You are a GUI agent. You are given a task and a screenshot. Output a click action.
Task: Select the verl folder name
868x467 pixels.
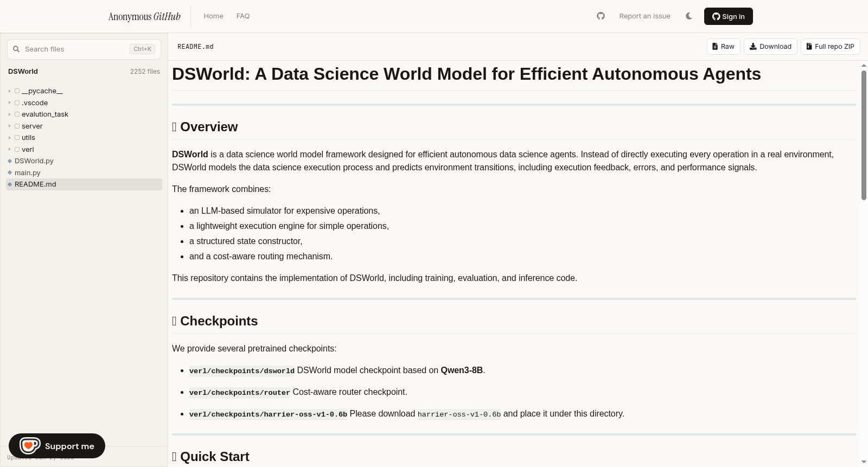[x=28, y=150]
